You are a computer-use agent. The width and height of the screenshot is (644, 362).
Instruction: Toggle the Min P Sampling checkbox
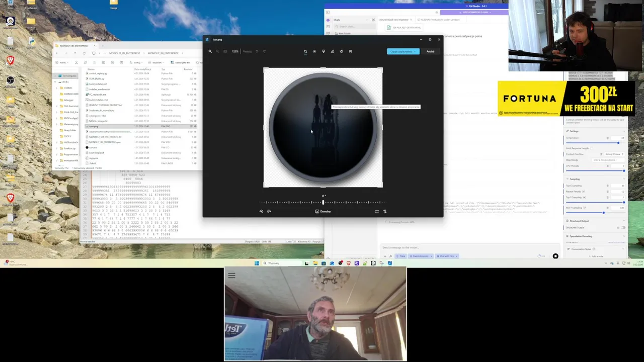coord(585,208)
